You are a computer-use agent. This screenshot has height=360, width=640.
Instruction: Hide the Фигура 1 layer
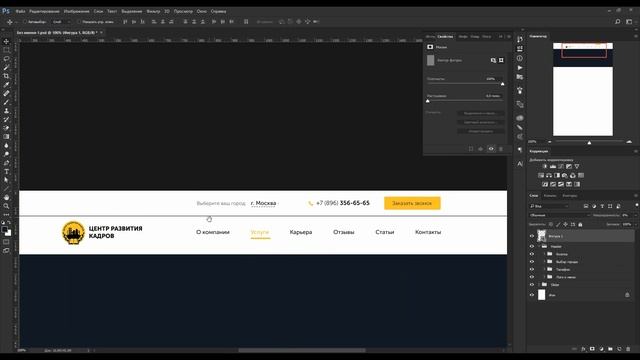[x=531, y=236]
